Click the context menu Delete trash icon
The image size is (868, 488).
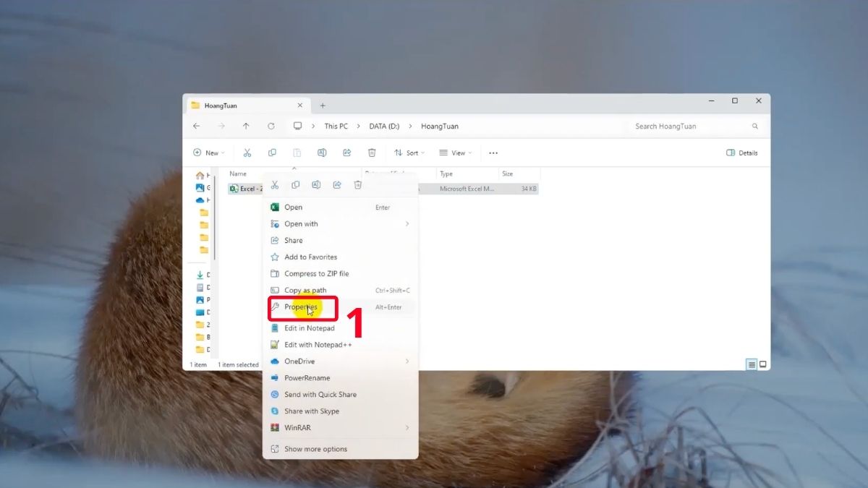coord(357,185)
